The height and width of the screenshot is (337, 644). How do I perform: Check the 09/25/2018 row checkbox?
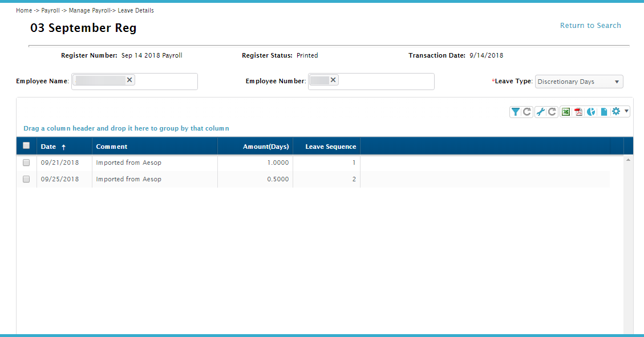click(x=26, y=179)
